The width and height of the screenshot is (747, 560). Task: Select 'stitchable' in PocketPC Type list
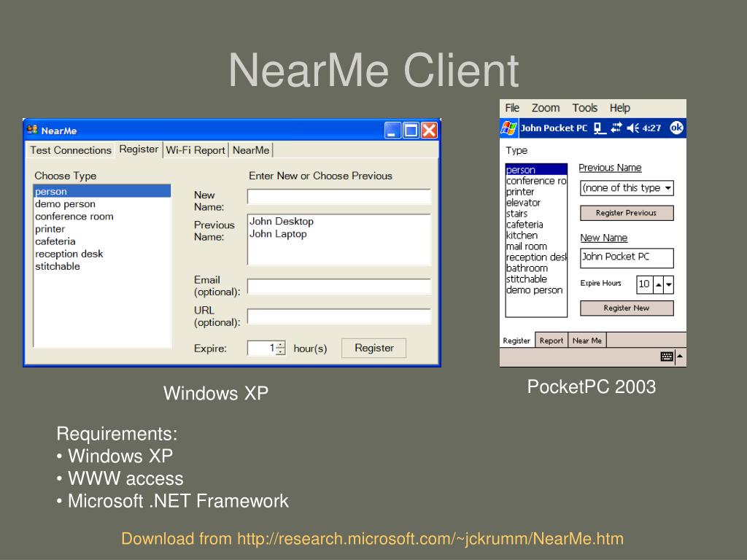click(536, 279)
